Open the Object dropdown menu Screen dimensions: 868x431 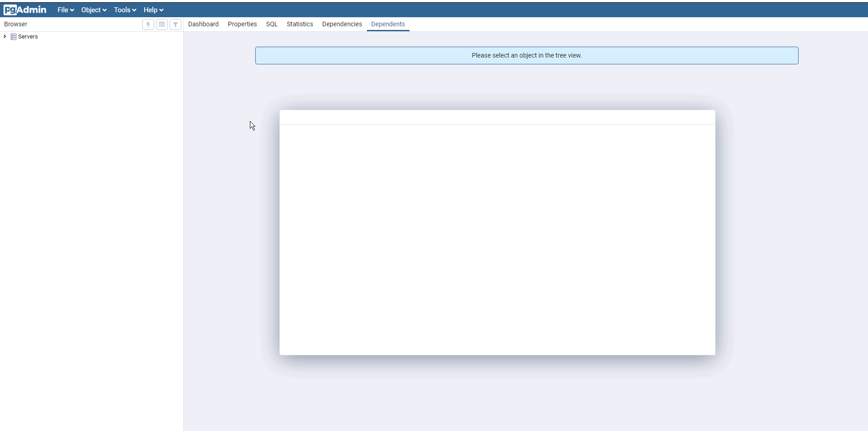pos(93,10)
